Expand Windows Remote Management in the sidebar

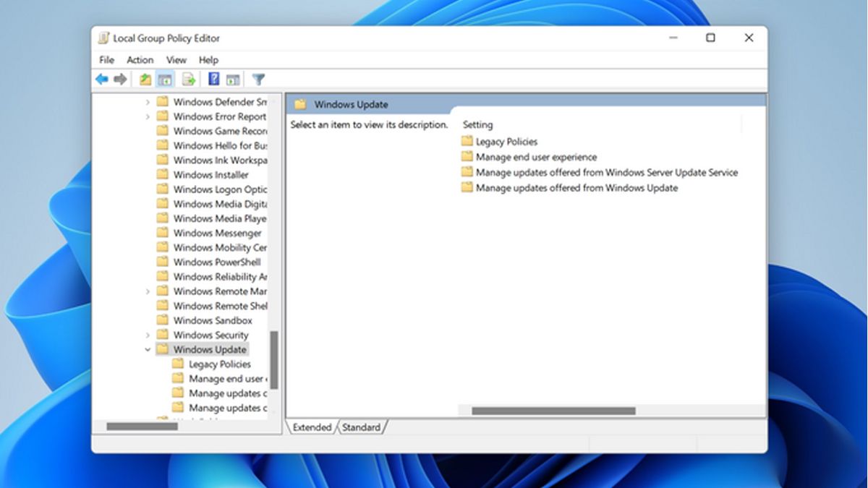point(148,291)
